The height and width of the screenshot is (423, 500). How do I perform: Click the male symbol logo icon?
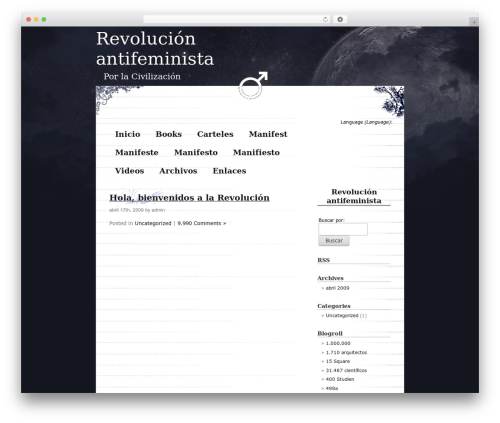click(252, 85)
